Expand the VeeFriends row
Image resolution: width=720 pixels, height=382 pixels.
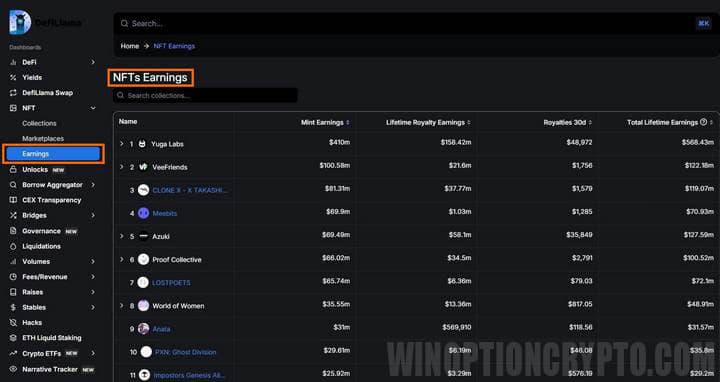(122, 167)
